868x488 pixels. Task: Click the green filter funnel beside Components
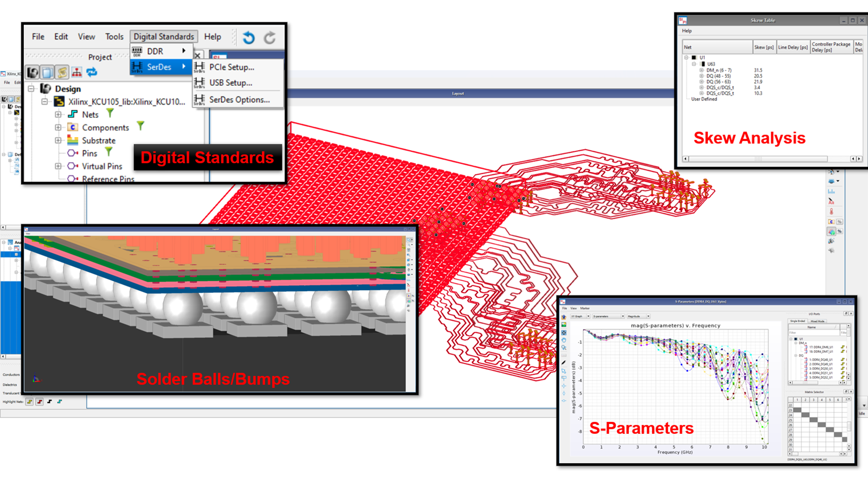pyautogui.click(x=141, y=126)
